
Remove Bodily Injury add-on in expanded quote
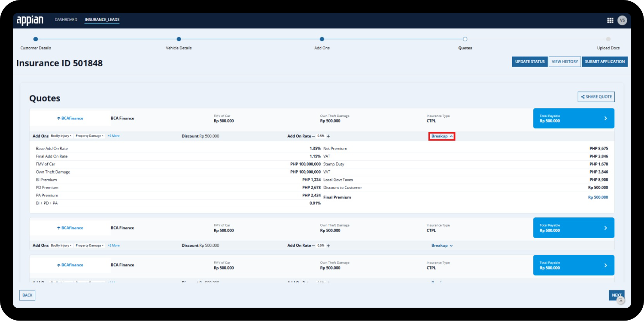tap(71, 136)
